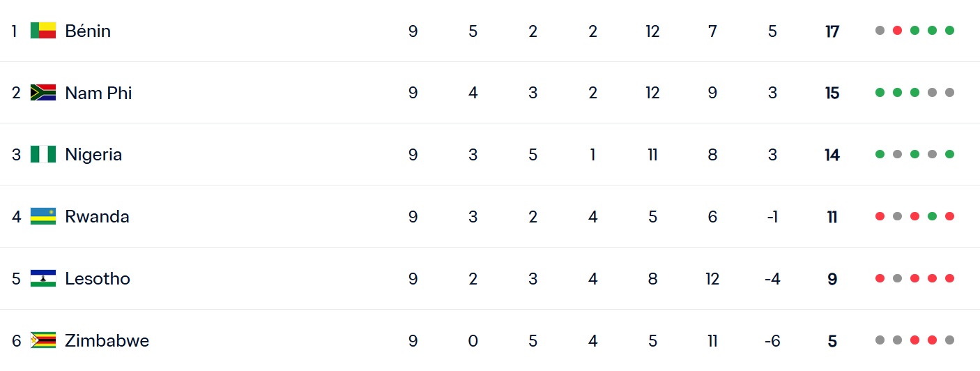Click Nigeria's 14 points value

point(832,155)
